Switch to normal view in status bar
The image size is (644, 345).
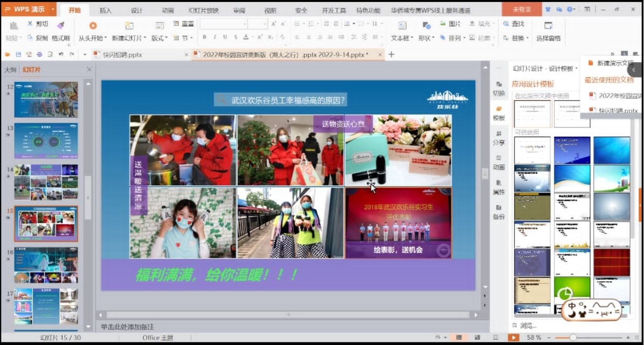[x=459, y=338]
